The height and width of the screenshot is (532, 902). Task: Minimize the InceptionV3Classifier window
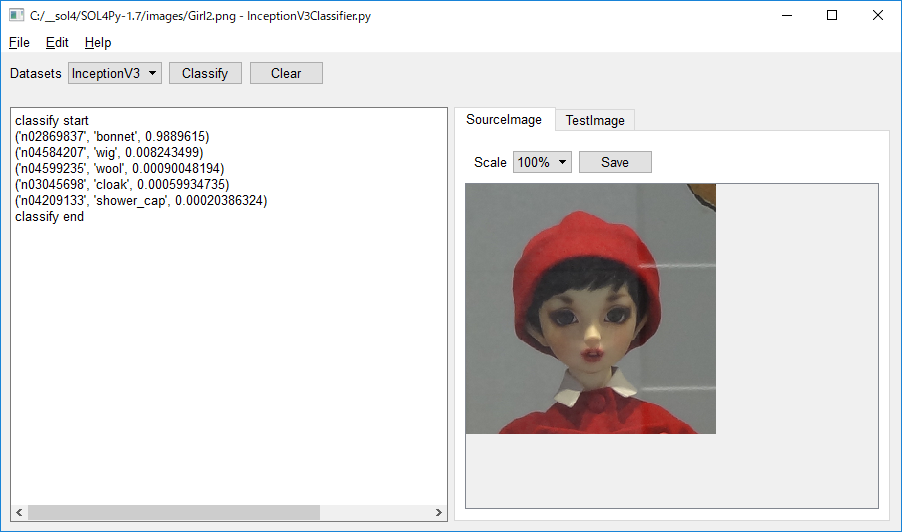787,16
